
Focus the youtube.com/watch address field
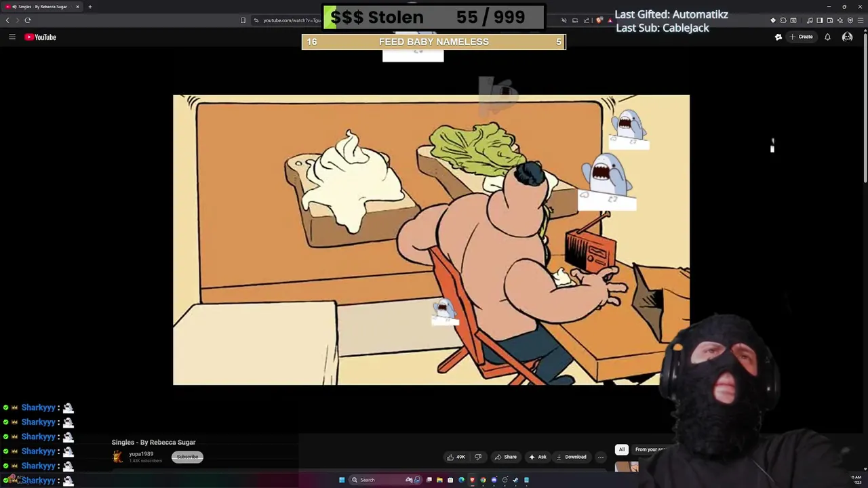click(292, 20)
